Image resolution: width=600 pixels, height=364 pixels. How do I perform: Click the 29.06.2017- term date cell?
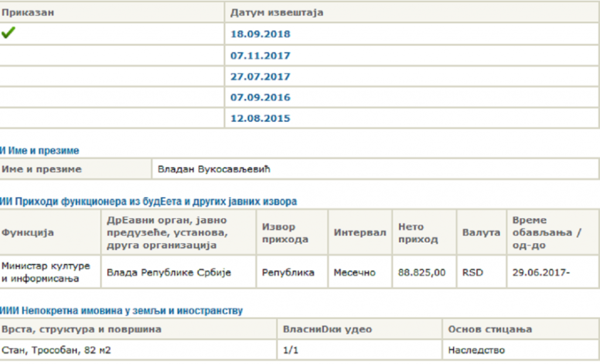(541, 272)
